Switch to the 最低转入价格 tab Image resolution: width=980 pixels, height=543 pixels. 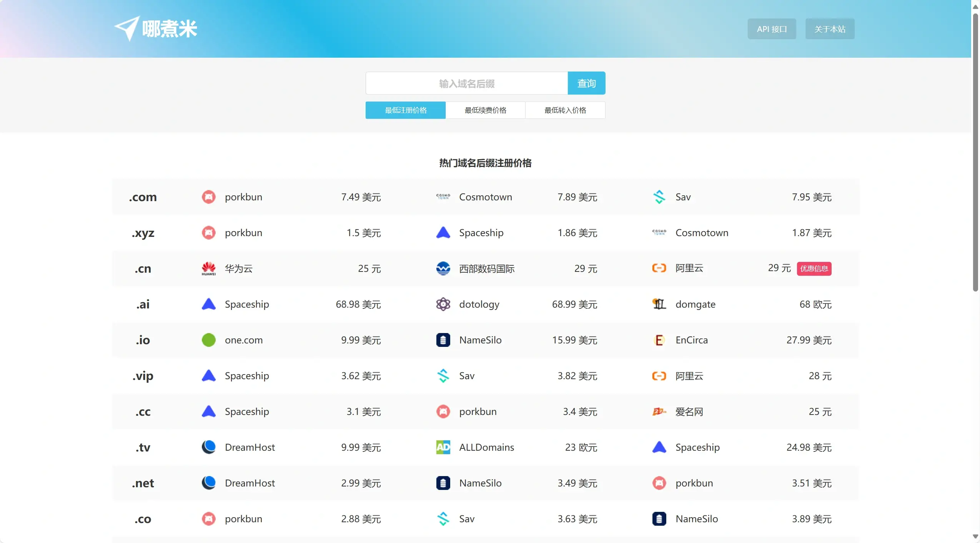click(x=565, y=110)
